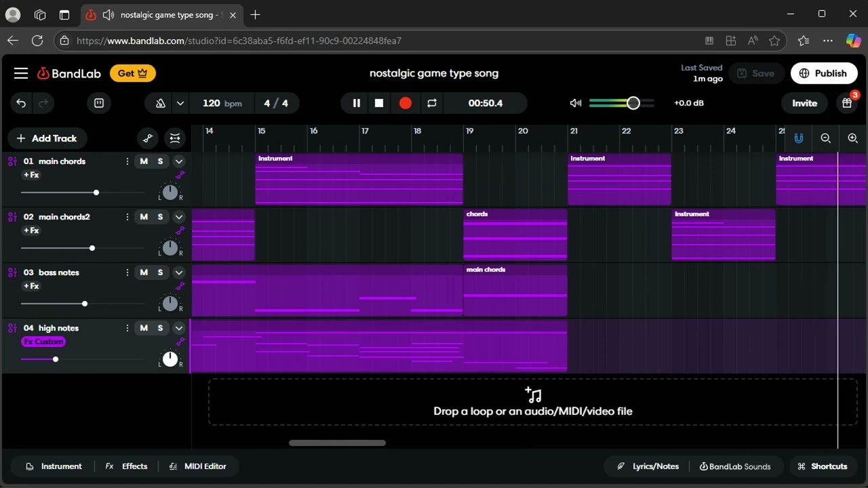Mute the bass notes track
Image resolution: width=868 pixels, height=488 pixels.
(144, 272)
